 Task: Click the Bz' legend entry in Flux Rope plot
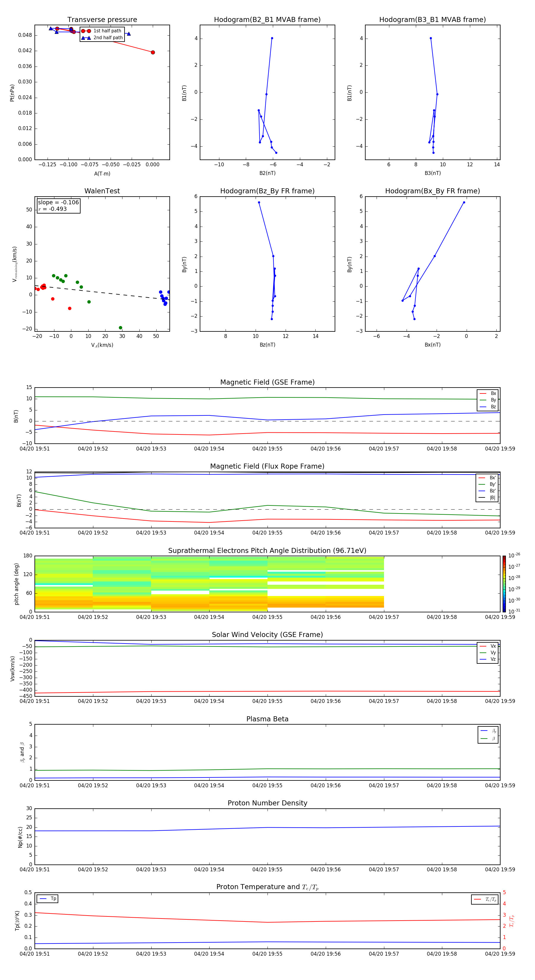coord(487,491)
